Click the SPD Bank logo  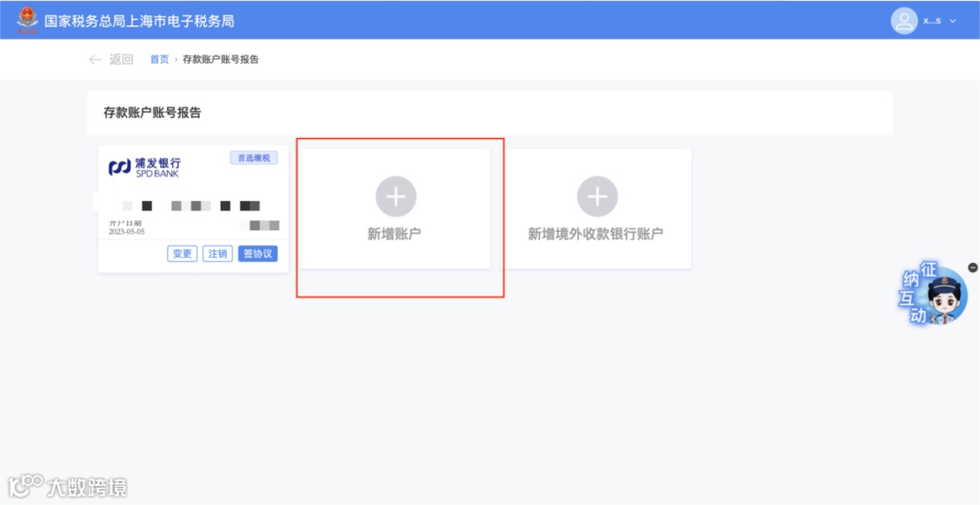[145, 167]
